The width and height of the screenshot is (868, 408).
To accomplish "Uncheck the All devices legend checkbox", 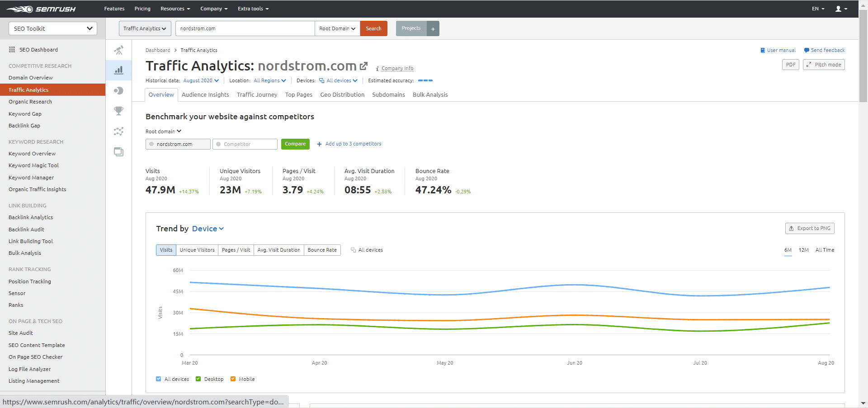I will click(x=159, y=379).
